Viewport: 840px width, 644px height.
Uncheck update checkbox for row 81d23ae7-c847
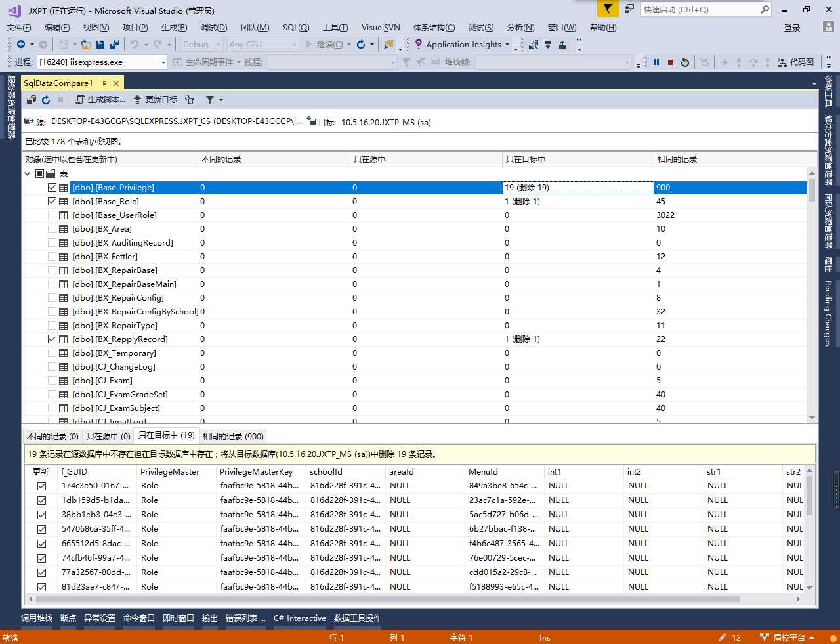[x=42, y=588]
